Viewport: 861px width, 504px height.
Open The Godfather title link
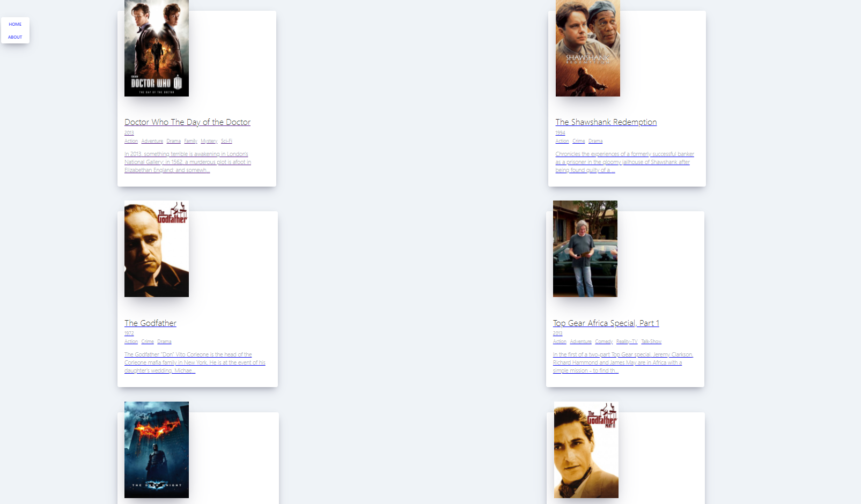click(150, 323)
